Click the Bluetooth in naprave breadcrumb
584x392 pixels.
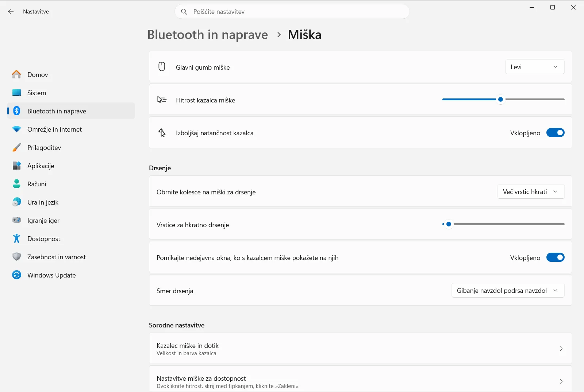click(x=207, y=35)
